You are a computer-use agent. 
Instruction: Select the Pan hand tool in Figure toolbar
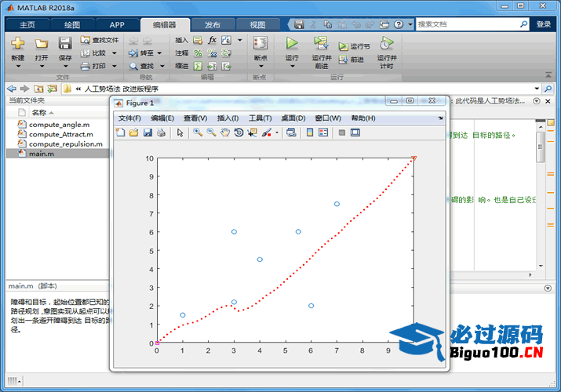(225, 132)
